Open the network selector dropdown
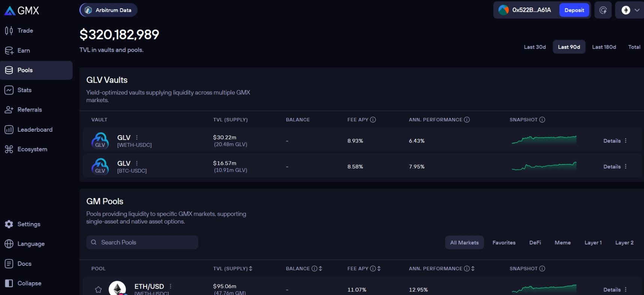The height and width of the screenshot is (295, 644). click(x=630, y=10)
